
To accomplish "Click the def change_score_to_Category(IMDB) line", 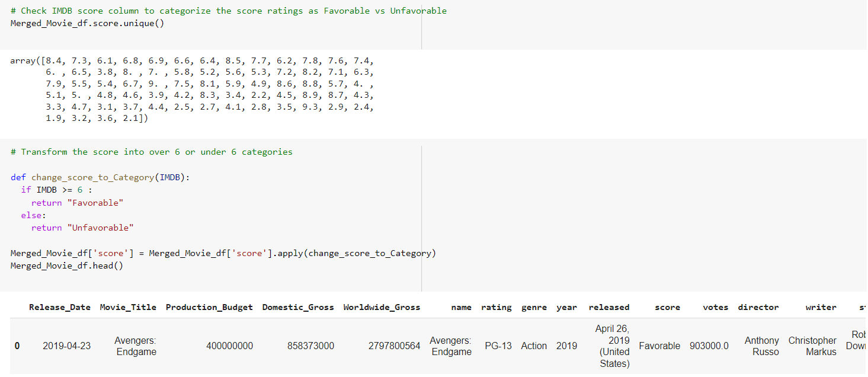I will point(100,177).
